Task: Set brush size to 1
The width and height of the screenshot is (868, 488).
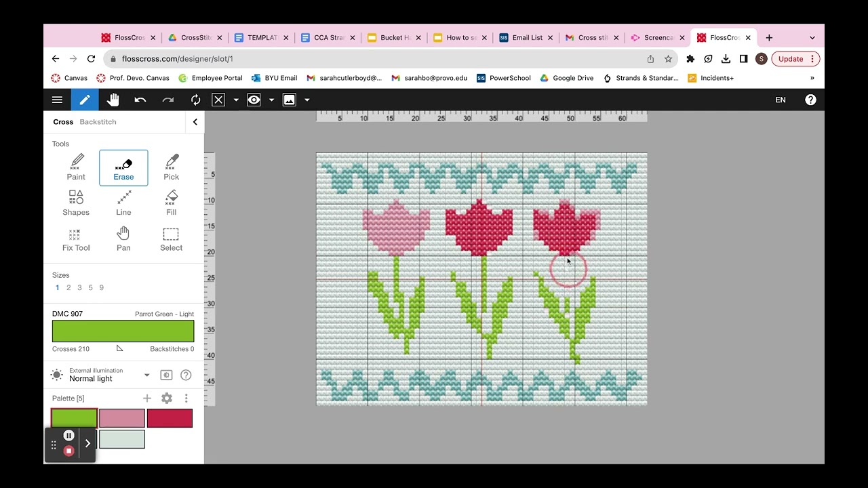Action: [58, 287]
